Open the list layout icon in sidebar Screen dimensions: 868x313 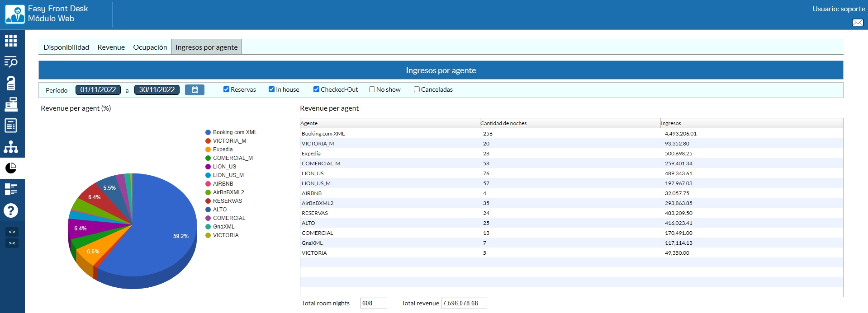(11, 189)
